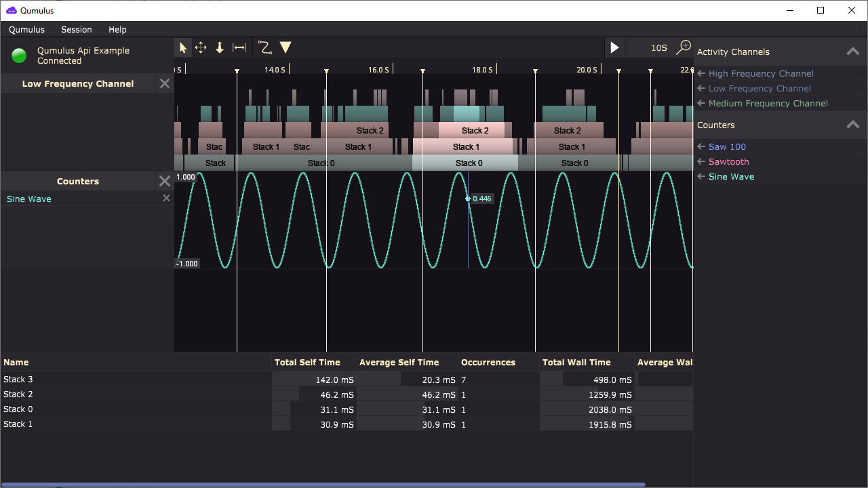The image size is (868, 488).
Task: Click the 0.446 cursor point on sine wave
Action: tap(468, 199)
